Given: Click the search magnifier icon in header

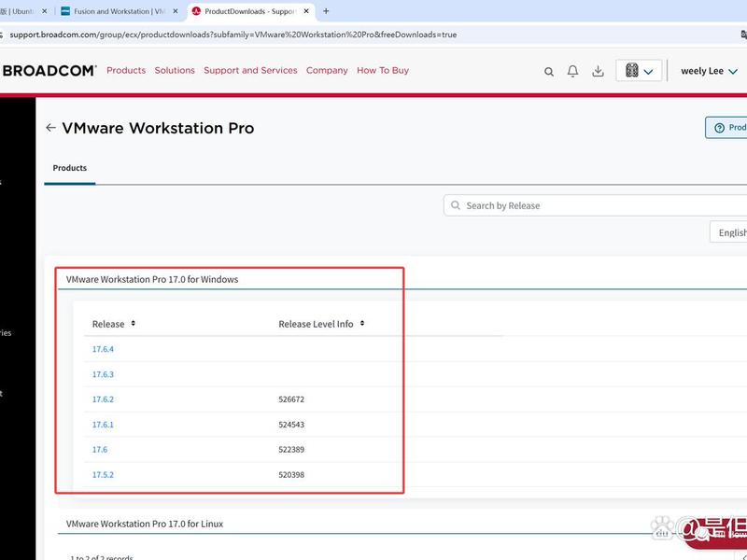Looking at the screenshot, I should [x=549, y=72].
